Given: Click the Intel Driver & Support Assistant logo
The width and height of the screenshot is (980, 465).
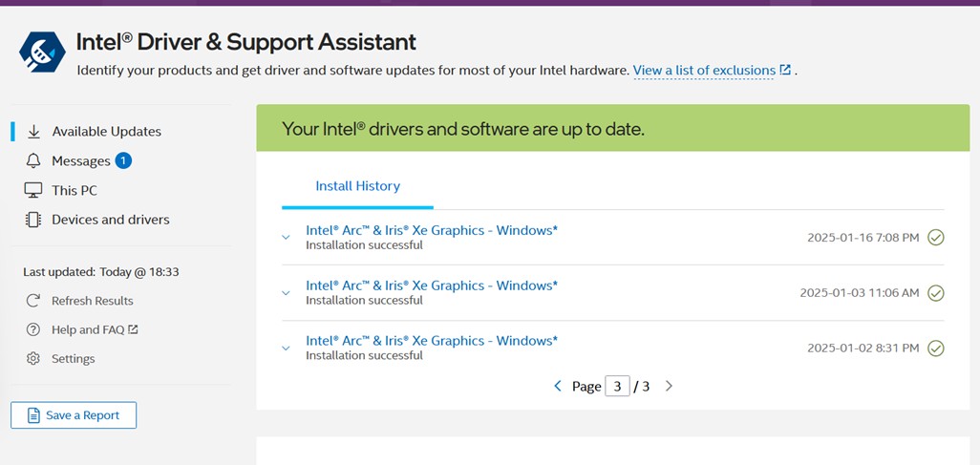Looking at the screenshot, I should (x=43, y=52).
